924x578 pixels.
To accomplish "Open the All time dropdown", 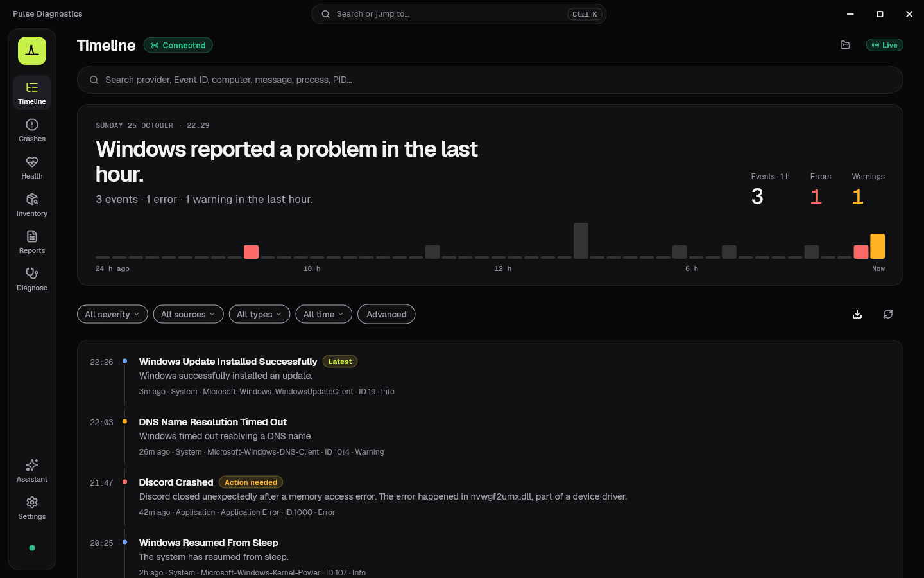I will click(323, 314).
